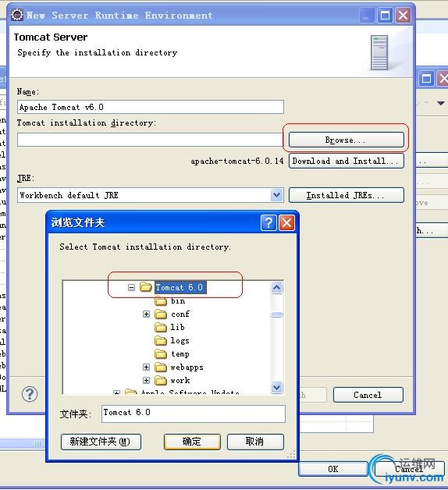Confirm folder selection with 确定
This screenshot has height=490, width=448.
[x=192, y=442]
